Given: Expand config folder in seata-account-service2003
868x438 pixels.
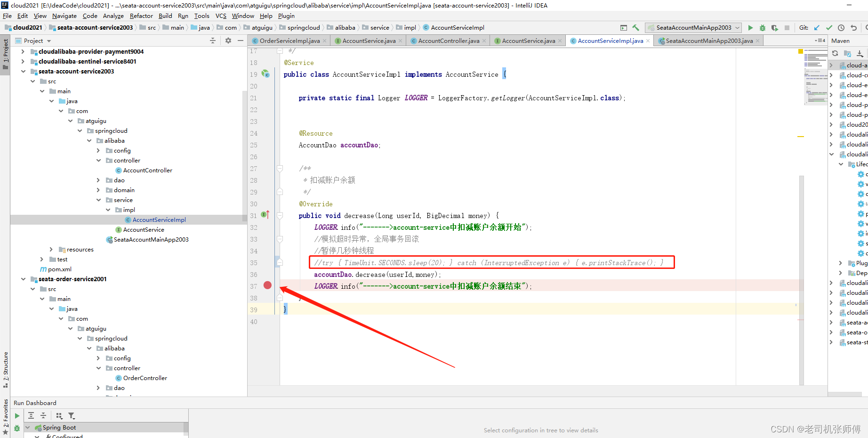Looking at the screenshot, I should click(x=98, y=151).
